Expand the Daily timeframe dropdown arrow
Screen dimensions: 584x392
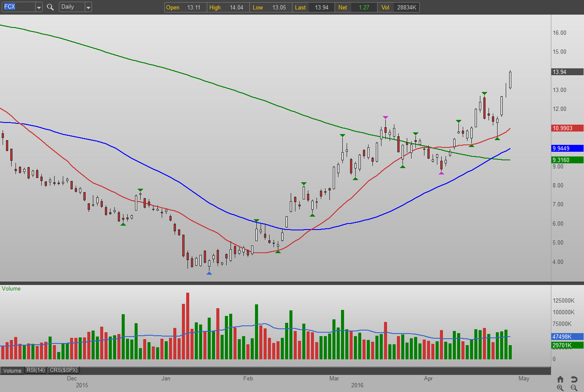click(88, 7)
